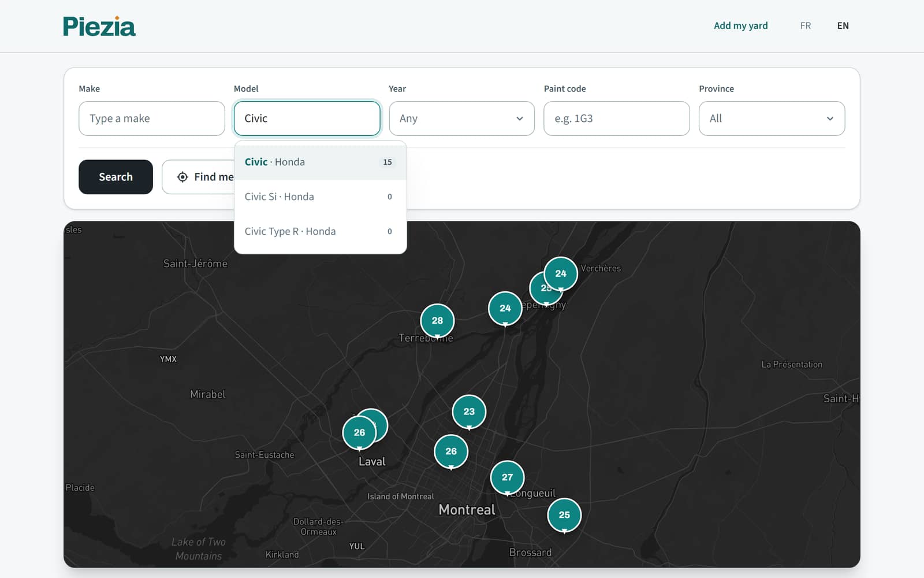Click the Island of Montreal label
Screen dimensions: 924x578
[401, 497]
